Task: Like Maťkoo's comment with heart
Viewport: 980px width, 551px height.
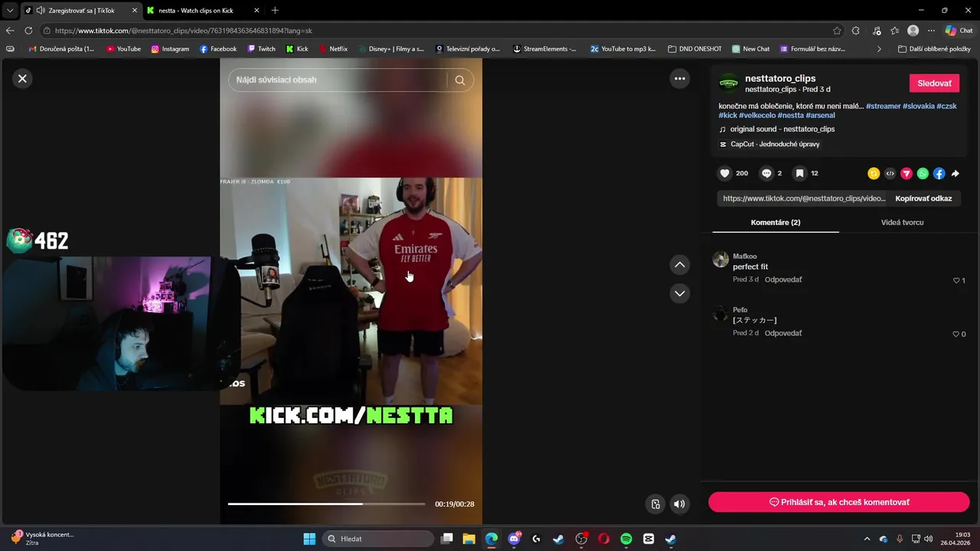Action: click(956, 281)
